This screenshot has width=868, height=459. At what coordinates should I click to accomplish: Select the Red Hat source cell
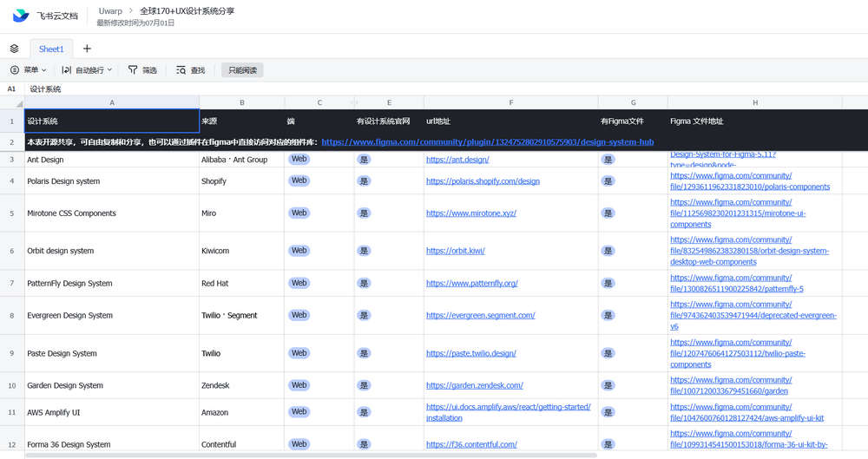click(x=242, y=283)
